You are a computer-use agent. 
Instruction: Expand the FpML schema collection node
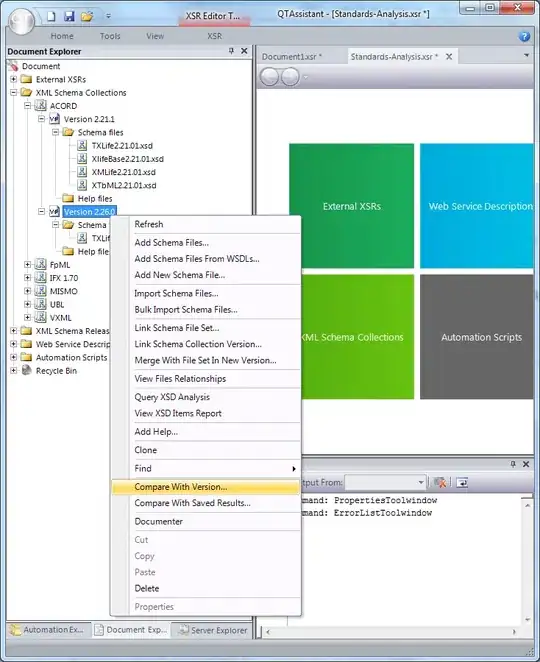(x=27, y=265)
